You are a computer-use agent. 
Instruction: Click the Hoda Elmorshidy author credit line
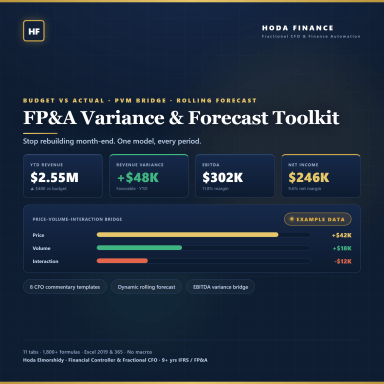(115, 360)
